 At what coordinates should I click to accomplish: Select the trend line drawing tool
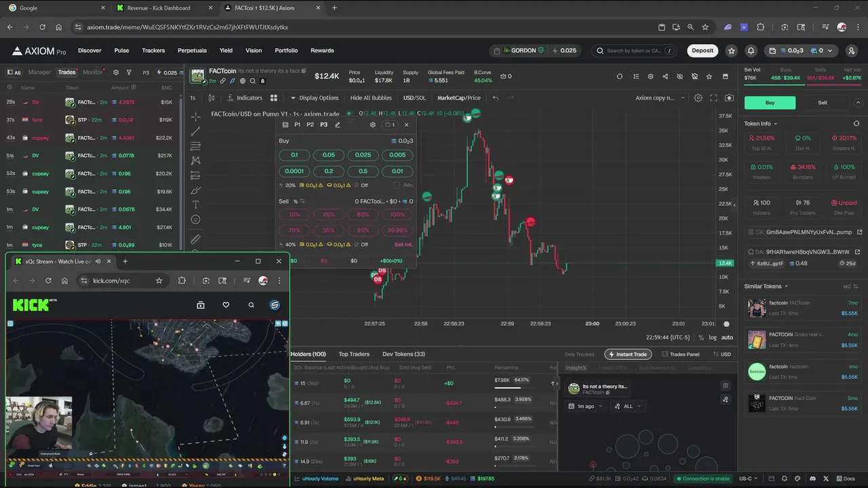196,131
